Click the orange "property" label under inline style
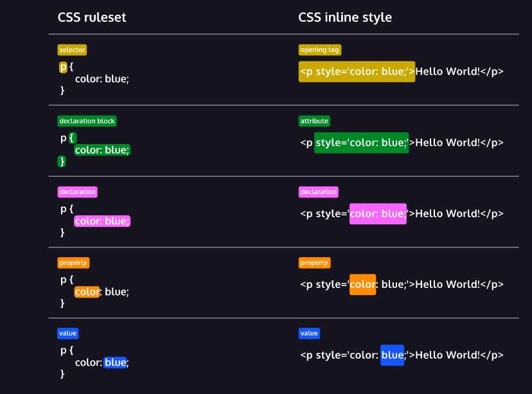This screenshot has width=532, height=394. (314, 262)
